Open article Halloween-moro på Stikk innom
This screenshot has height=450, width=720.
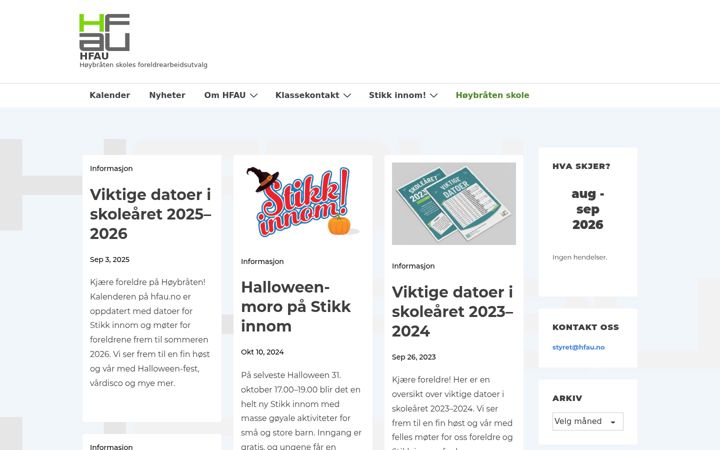click(296, 307)
